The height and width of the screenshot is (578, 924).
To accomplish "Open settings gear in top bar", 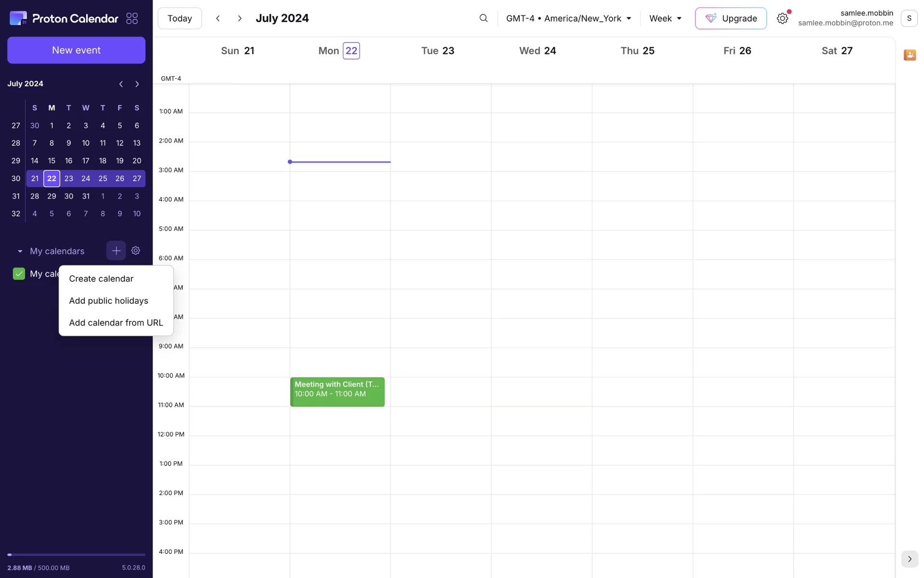I will click(x=782, y=18).
